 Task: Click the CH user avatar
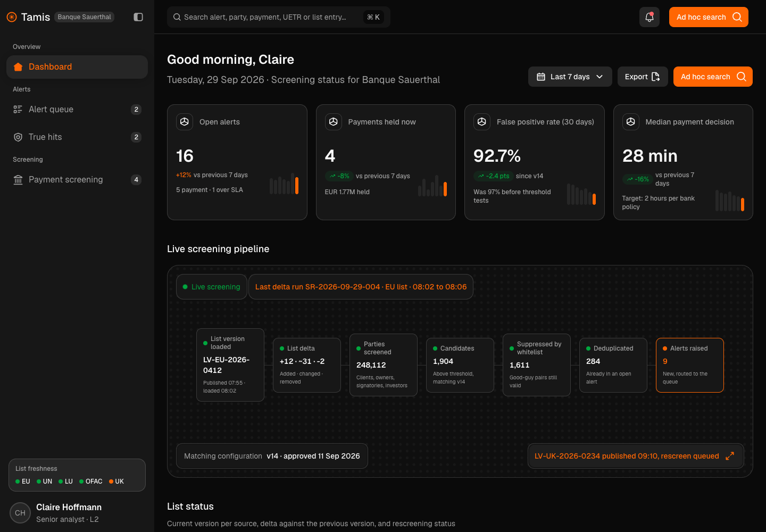20,513
